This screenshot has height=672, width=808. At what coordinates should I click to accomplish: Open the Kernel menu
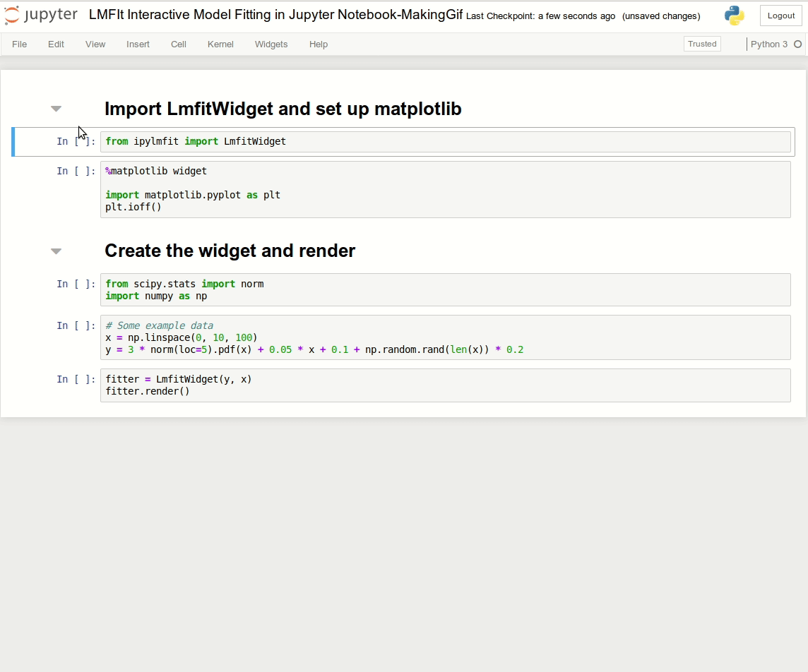(x=220, y=44)
